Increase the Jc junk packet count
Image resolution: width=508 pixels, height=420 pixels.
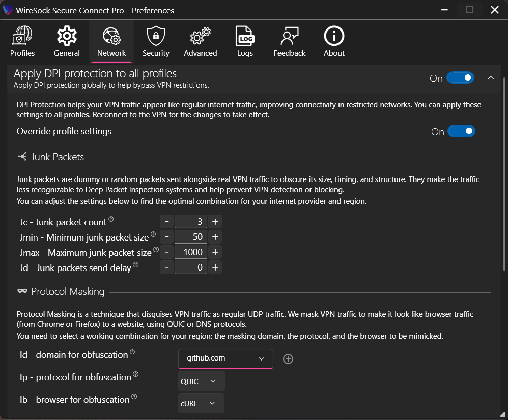(215, 222)
